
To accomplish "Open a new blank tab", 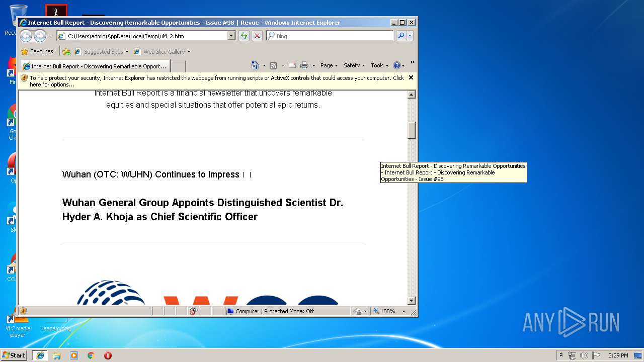I will 179,66.
